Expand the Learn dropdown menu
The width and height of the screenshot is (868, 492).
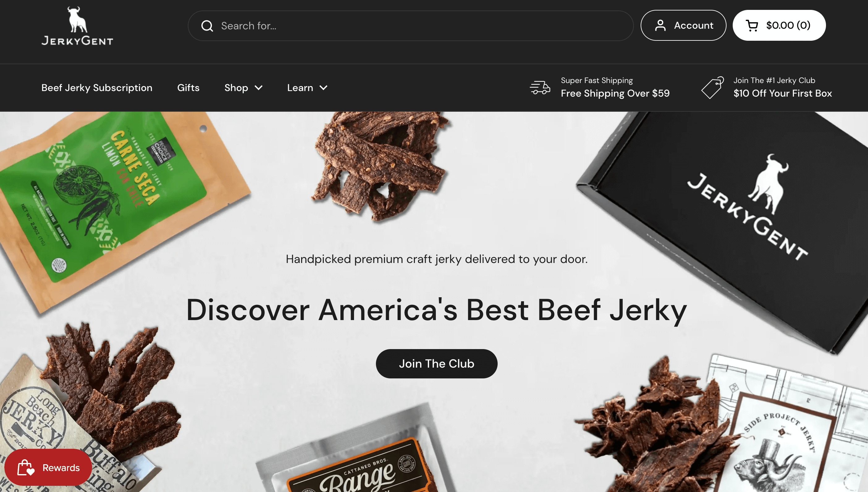click(307, 88)
